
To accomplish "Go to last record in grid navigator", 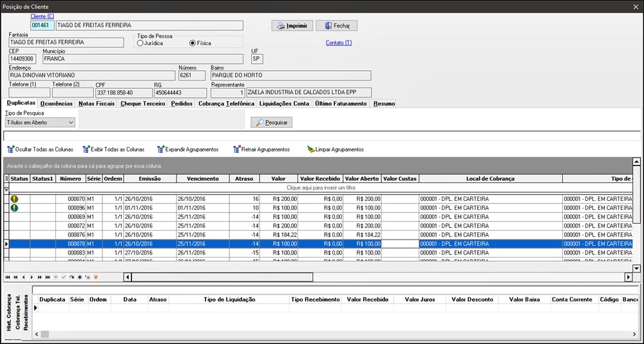I will tap(48, 277).
